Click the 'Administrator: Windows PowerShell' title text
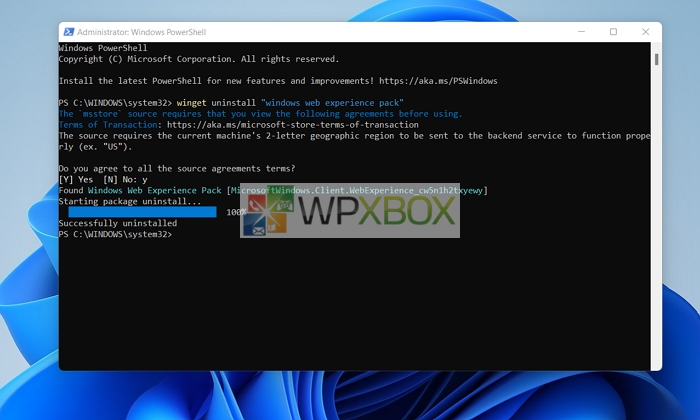Viewport: 700px width, 420px height. (x=142, y=32)
